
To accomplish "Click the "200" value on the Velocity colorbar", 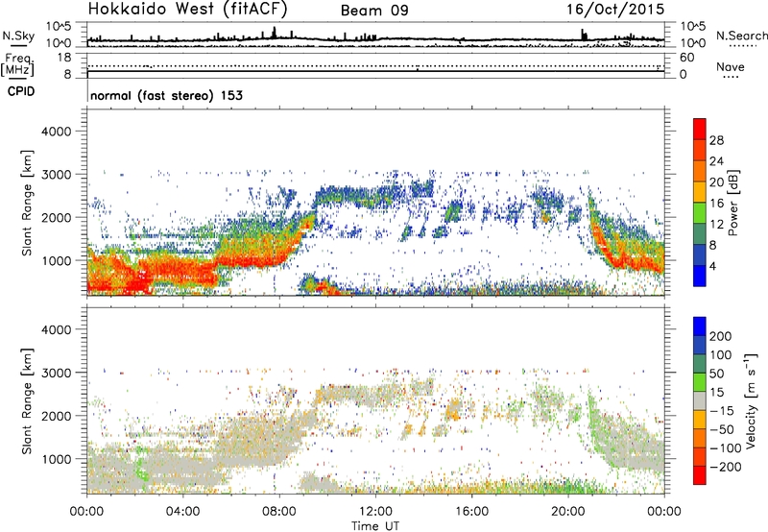I will tap(721, 336).
